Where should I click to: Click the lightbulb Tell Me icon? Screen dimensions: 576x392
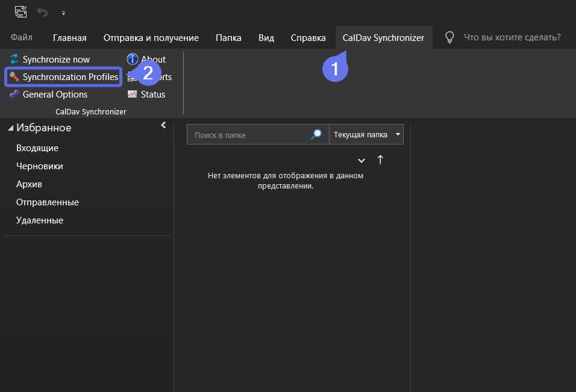449,38
